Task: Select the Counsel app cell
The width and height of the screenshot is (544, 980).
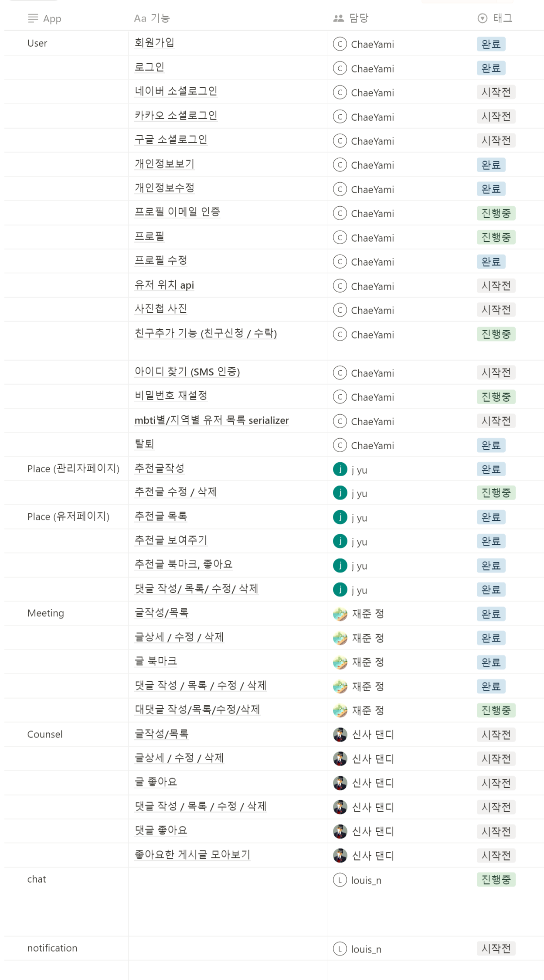Action: [66, 734]
